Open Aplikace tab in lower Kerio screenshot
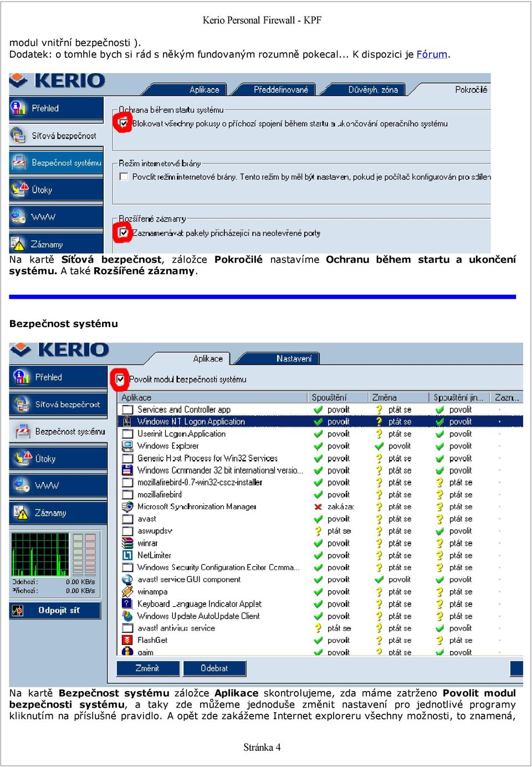The image size is (532, 767). [208, 359]
